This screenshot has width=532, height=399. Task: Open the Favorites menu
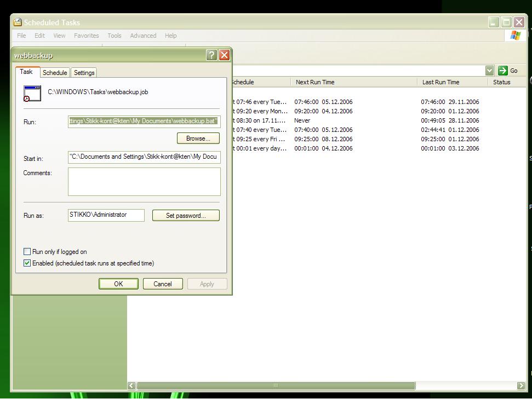pyautogui.click(x=87, y=36)
